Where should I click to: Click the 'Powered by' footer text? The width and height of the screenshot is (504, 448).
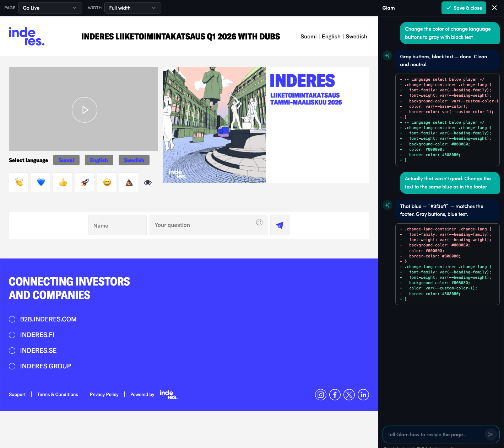142,395
